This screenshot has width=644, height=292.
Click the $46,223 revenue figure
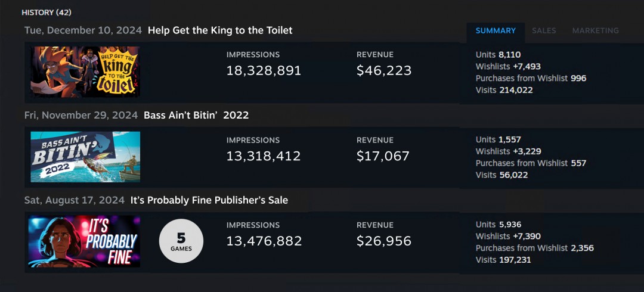tap(384, 71)
